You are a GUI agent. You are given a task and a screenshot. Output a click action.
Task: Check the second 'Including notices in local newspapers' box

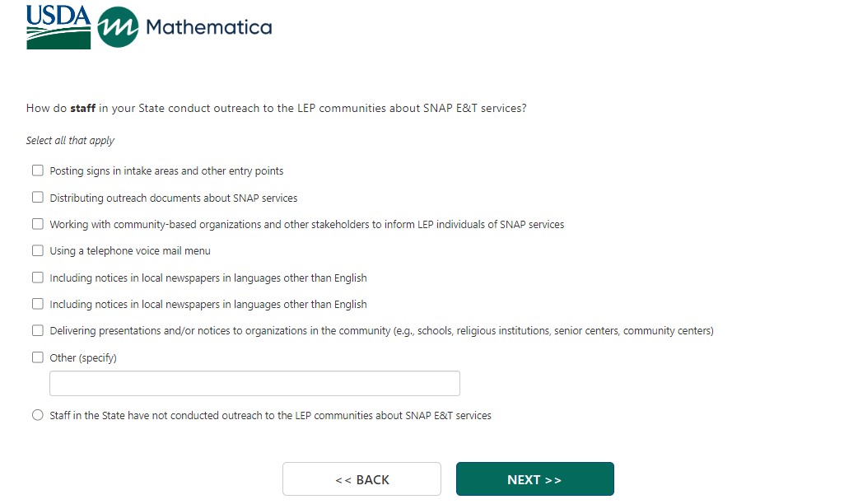coord(37,304)
